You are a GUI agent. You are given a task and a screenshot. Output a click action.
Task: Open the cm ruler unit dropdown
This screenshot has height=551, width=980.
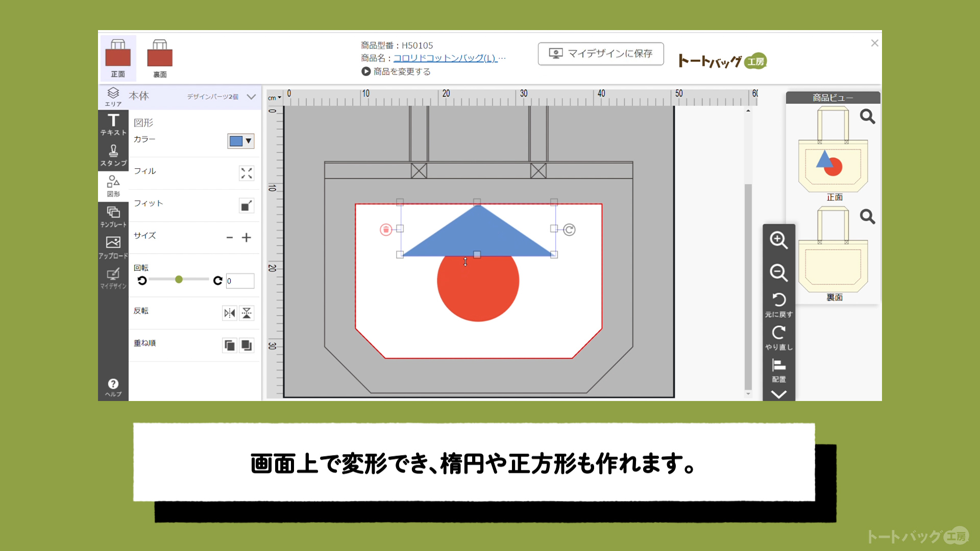(x=275, y=97)
